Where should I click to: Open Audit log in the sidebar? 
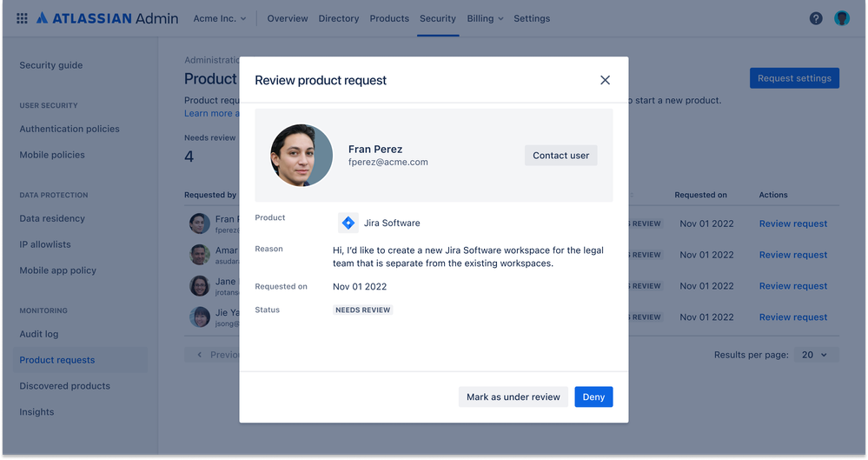[x=39, y=334]
